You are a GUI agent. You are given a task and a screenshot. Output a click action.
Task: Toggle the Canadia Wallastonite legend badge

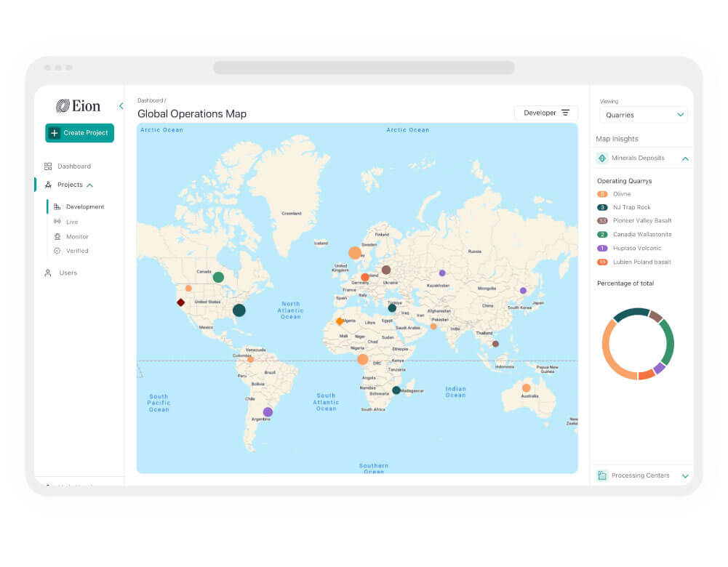point(602,234)
